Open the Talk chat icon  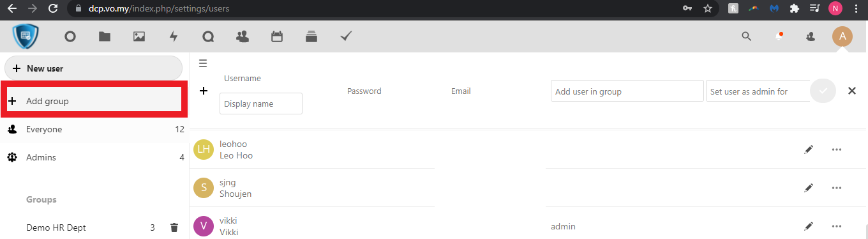[208, 36]
